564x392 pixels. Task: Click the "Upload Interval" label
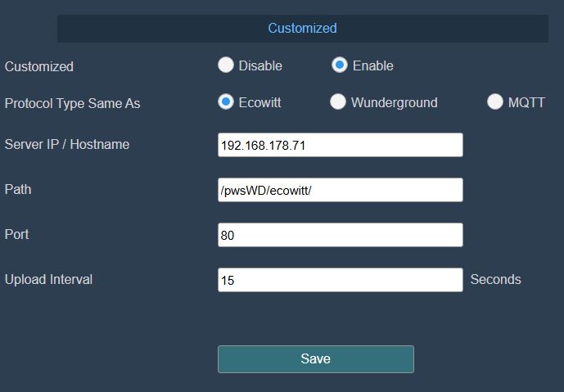click(48, 279)
